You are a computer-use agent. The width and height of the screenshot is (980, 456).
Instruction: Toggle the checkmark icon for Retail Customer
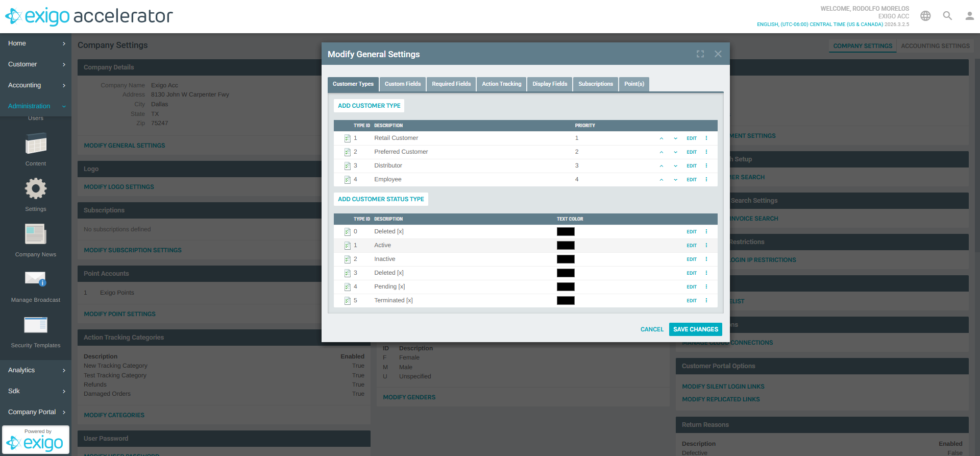click(x=348, y=138)
